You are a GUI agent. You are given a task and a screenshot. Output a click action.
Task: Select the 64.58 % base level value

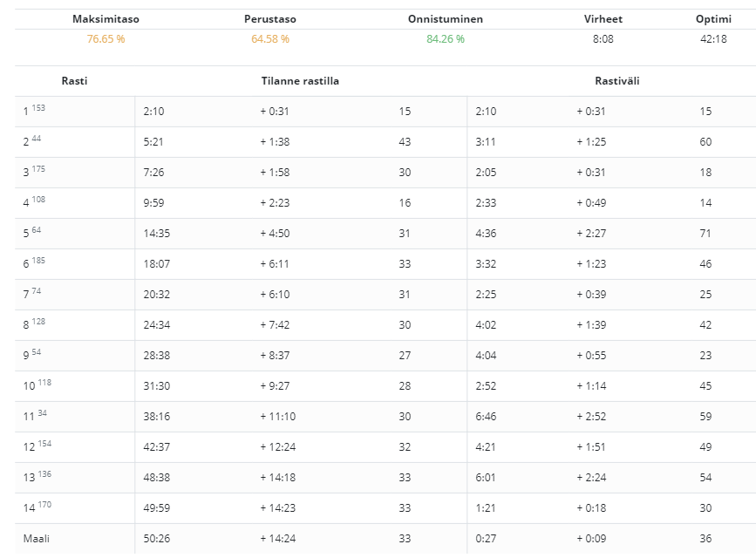point(270,39)
